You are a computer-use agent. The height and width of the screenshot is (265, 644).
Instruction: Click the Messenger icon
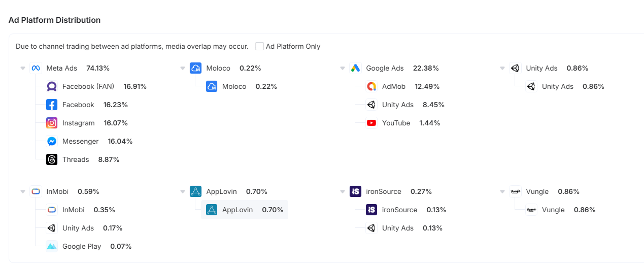click(52, 142)
